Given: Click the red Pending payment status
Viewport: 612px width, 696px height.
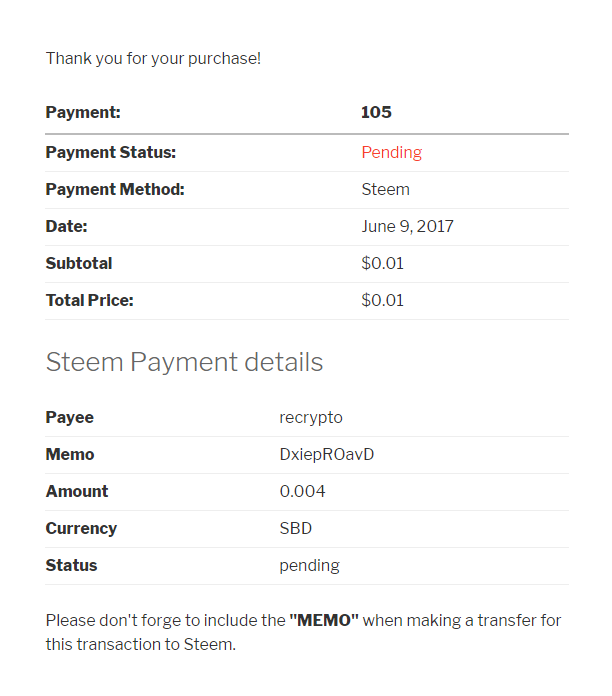Looking at the screenshot, I should tap(391, 152).
